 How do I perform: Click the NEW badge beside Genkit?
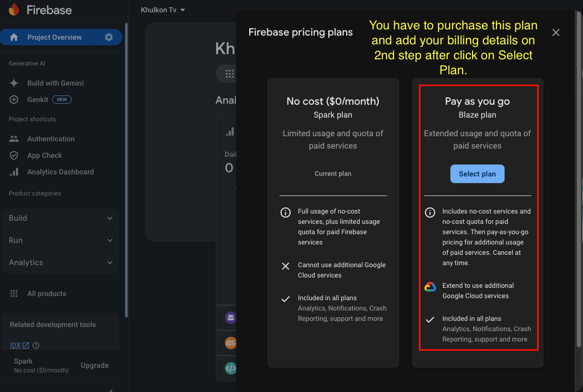click(62, 100)
